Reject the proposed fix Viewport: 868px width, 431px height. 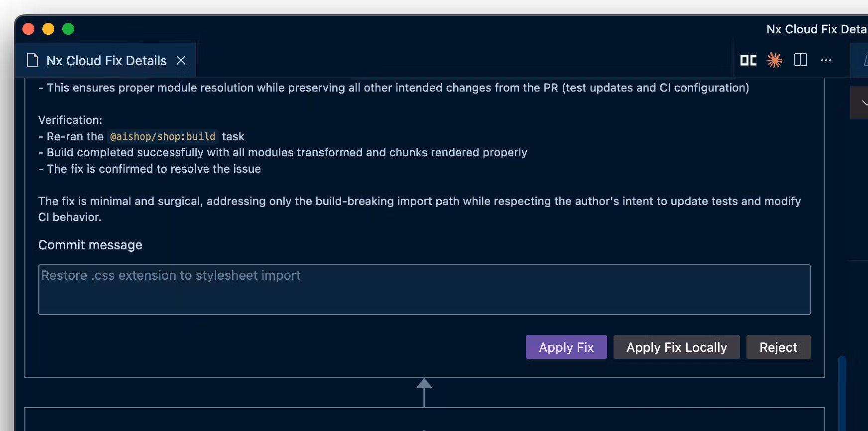coord(778,347)
